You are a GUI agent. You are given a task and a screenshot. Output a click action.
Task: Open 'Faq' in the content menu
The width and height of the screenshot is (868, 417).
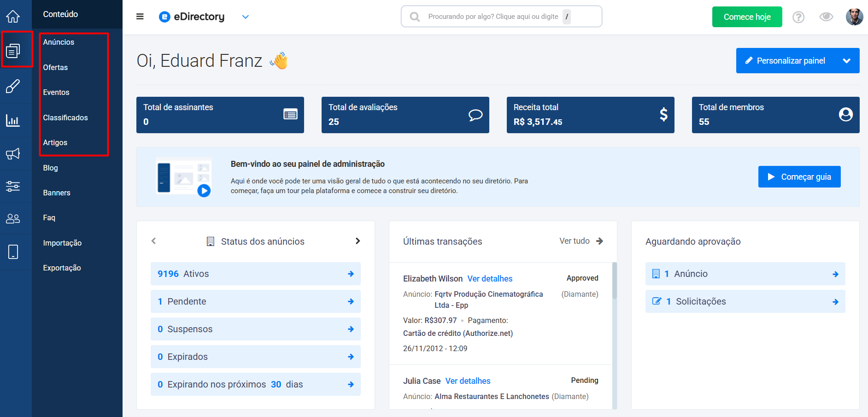tap(49, 217)
